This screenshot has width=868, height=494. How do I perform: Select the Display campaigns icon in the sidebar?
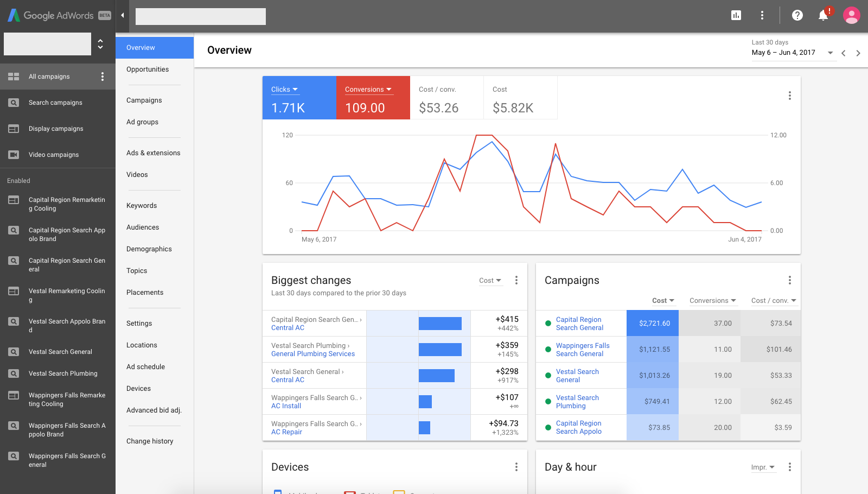(x=14, y=129)
